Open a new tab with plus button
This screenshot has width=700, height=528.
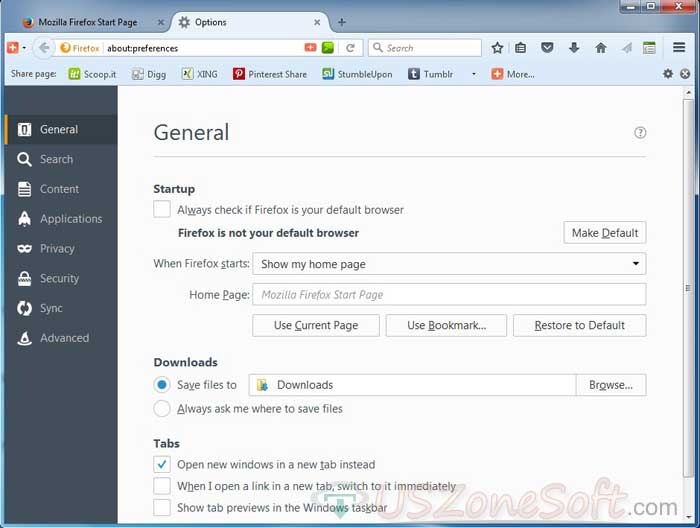(x=342, y=22)
